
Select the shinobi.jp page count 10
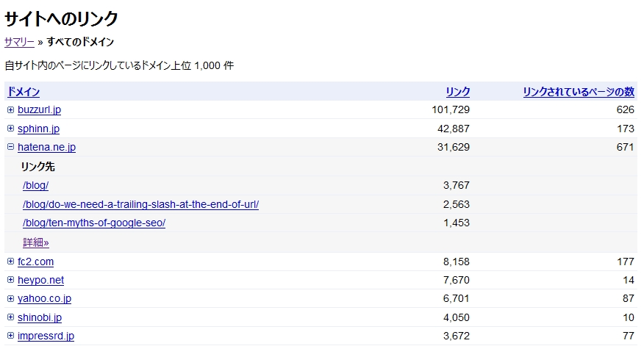(x=629, y=317)
